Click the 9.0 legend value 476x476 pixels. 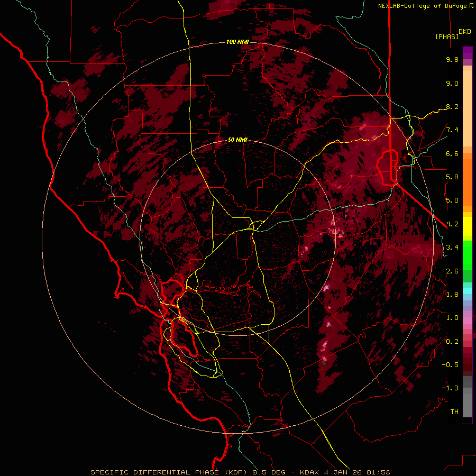pos(452,83)
